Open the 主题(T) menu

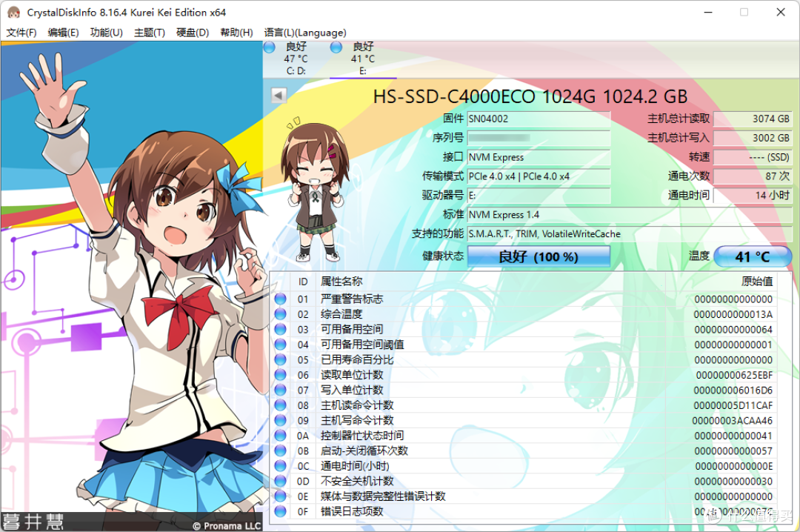click(x=150, y=33)
